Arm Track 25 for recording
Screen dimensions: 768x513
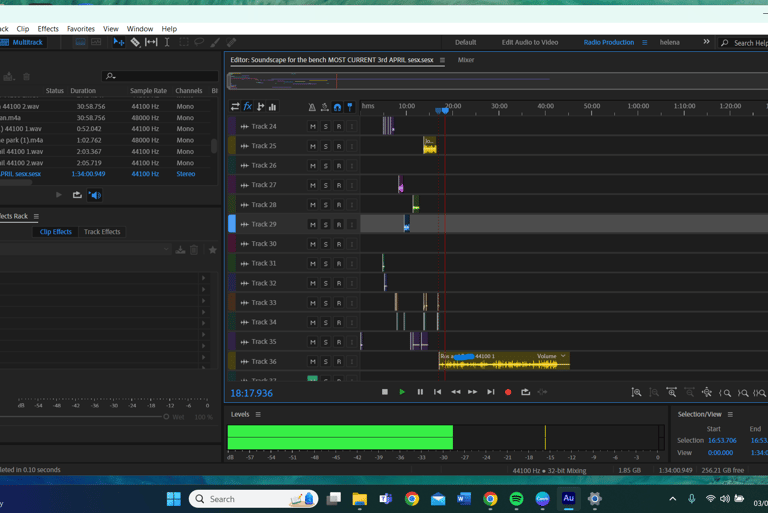pos(338,146)
